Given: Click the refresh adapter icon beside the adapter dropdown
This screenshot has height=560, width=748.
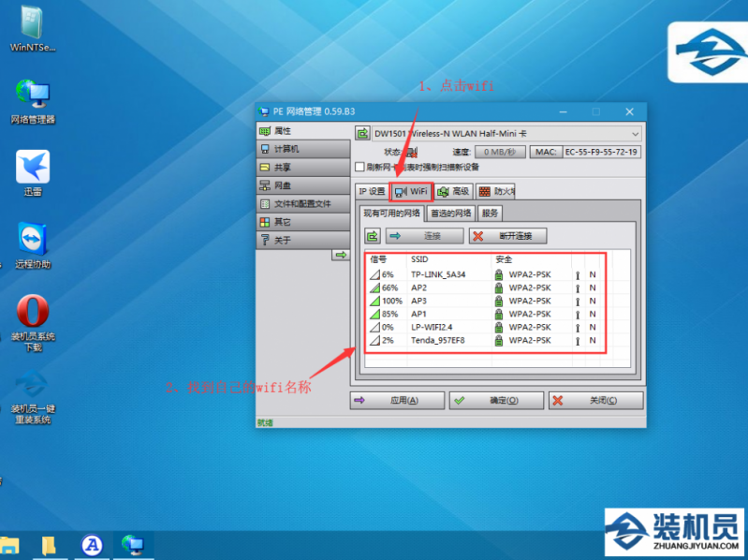Looking at the screenshot, I should (x=362, y=133).
